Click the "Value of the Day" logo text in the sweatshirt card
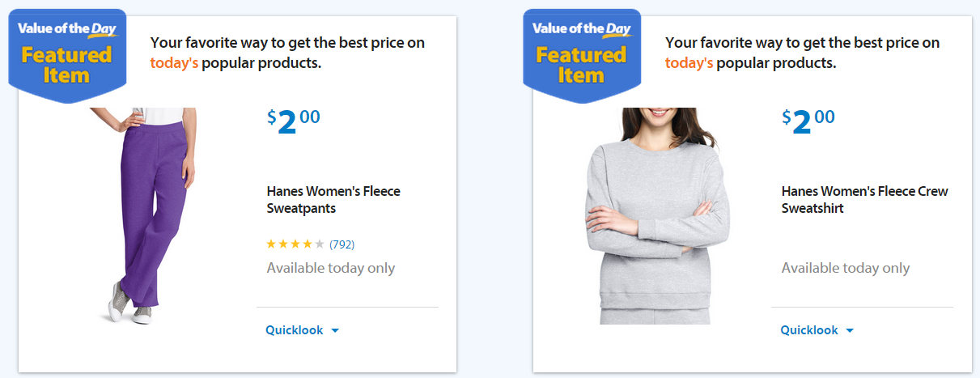The height and width of the screenshot is (378, 980). click(582, 29)
